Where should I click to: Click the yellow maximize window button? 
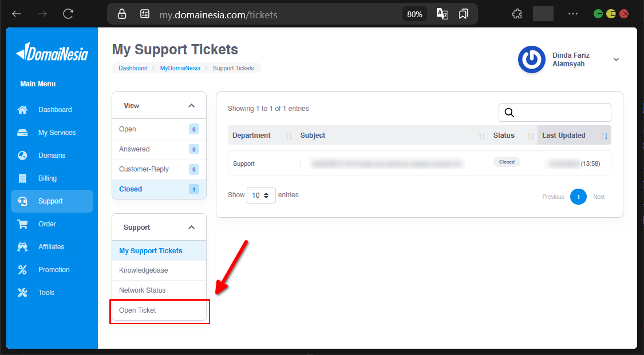pos(611,14)
